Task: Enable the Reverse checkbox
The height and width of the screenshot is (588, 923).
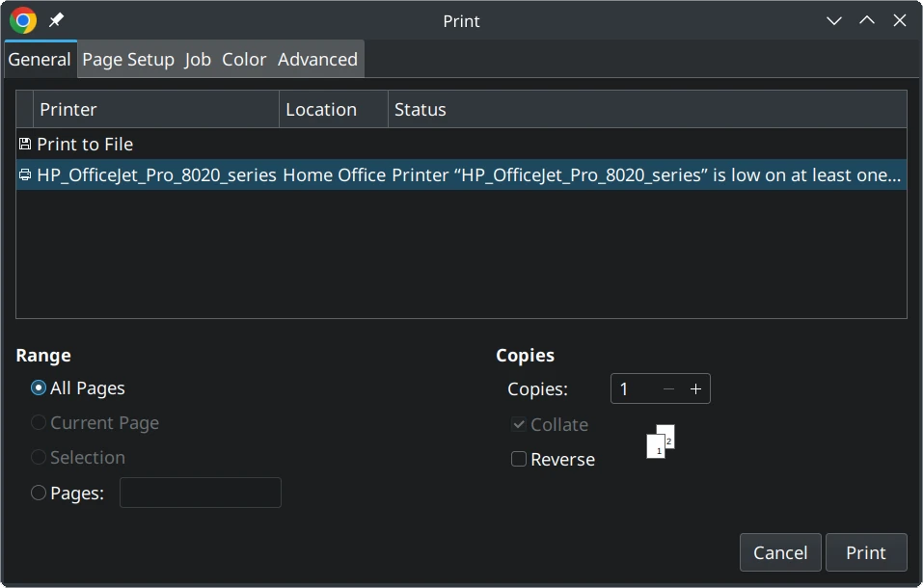Action: click(x=519, y=459)
